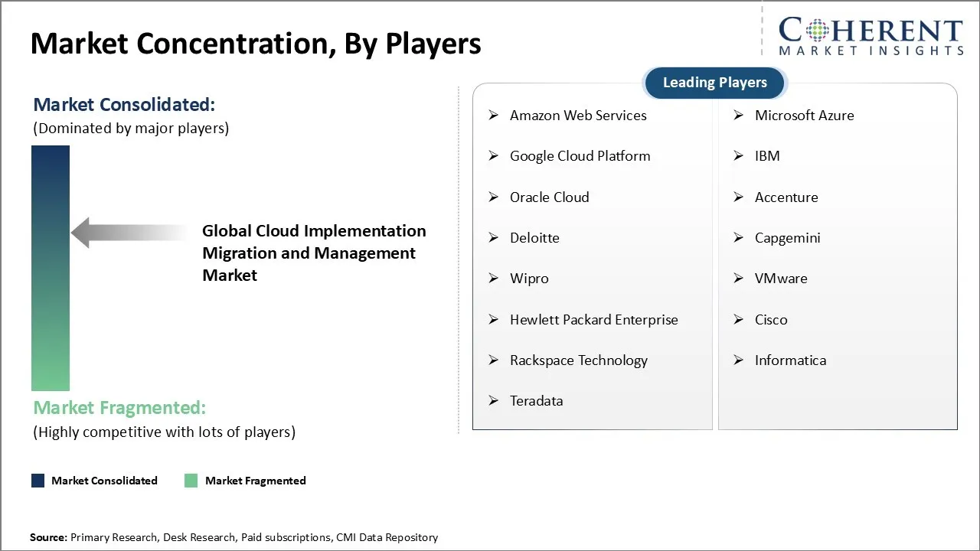Click the Leading Players badge
Image resolution: width=980 pixels, height=551 pixels.
[714, 83]
